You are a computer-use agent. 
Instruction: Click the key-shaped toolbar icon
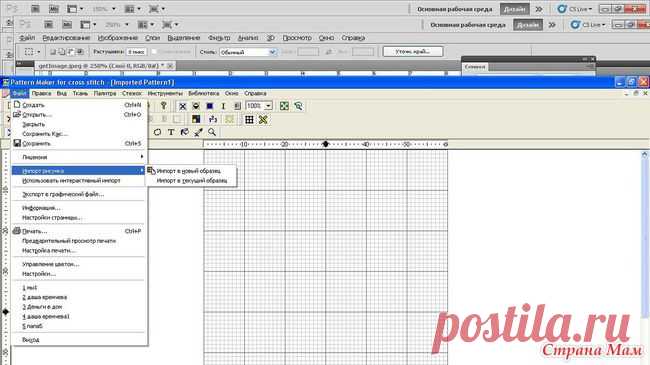coord(163,106)
